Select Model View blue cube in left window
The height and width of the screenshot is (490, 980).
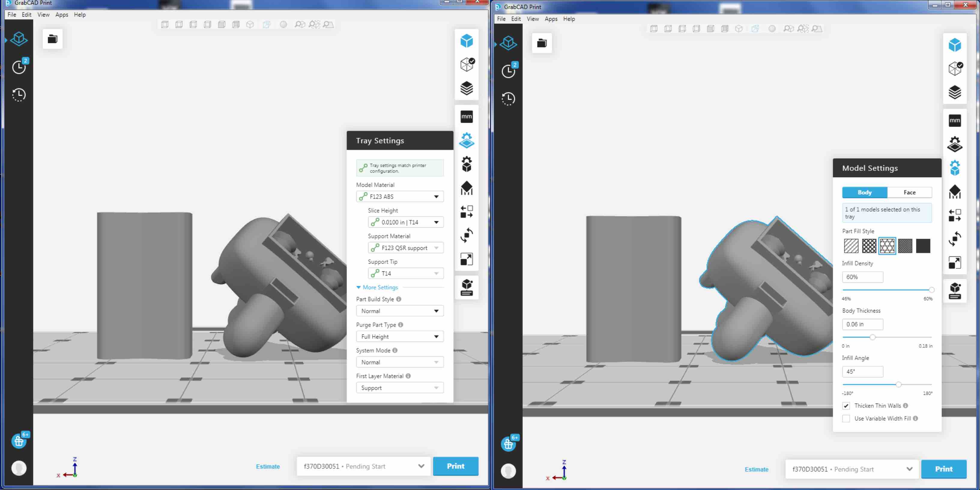tap(466, 41)
